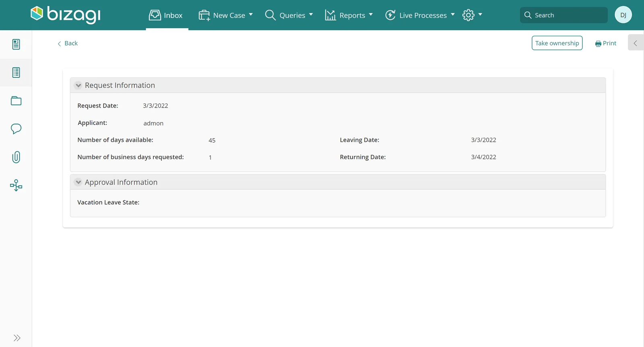
Task: Expand the left sidebar with double chevron
Action: click(17, 338)
